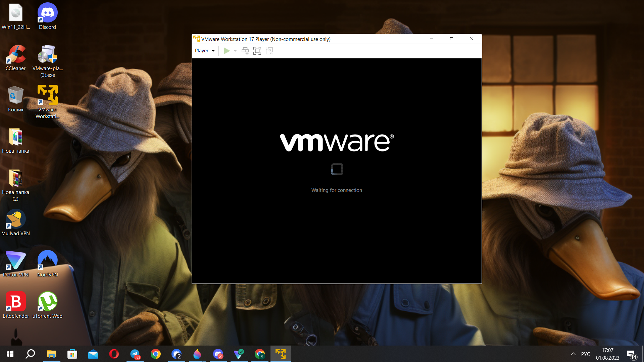Click the green Power On play button
The image size is (644, 362).
(x=227, y=51)
